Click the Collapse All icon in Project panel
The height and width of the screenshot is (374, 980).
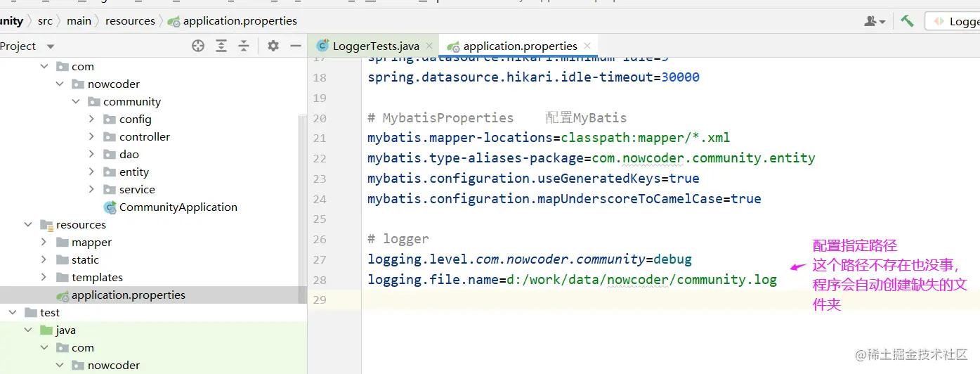pyautogui.click(x=244, y=46)
